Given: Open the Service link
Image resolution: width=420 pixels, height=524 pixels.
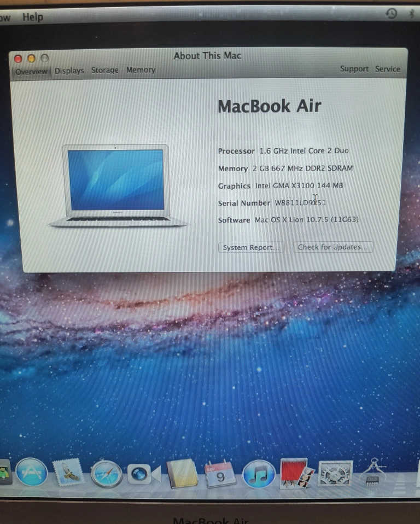Looking at the screenshot, I should tap(387, 69).
